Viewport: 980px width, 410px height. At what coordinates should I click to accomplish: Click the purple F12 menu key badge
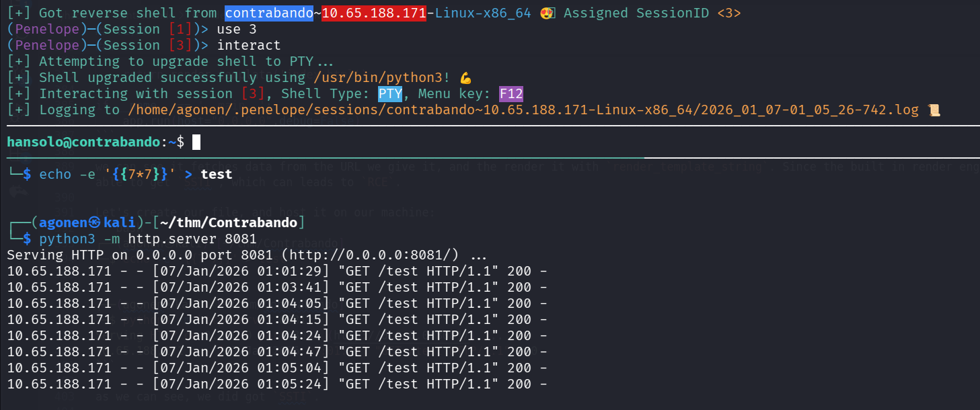(x=511, y=93)
